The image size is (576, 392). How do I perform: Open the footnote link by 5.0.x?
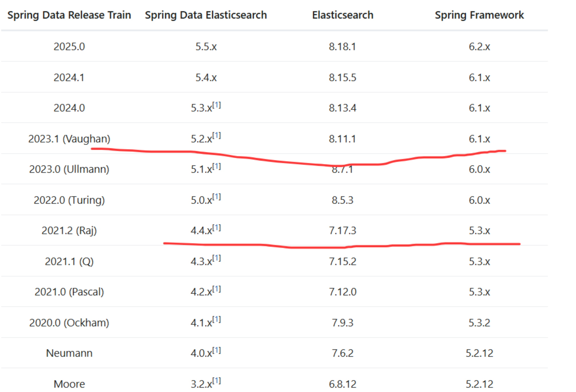pos(217,197)
